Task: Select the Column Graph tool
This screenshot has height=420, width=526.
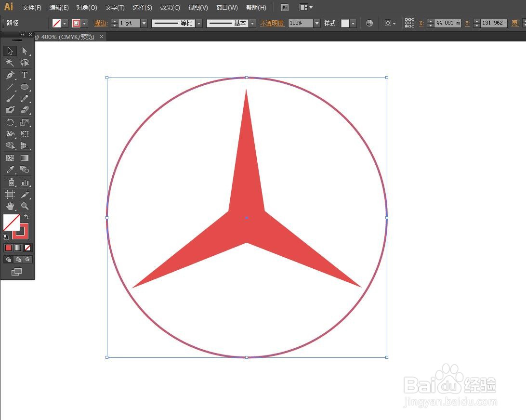Action: tap(25, 182)
